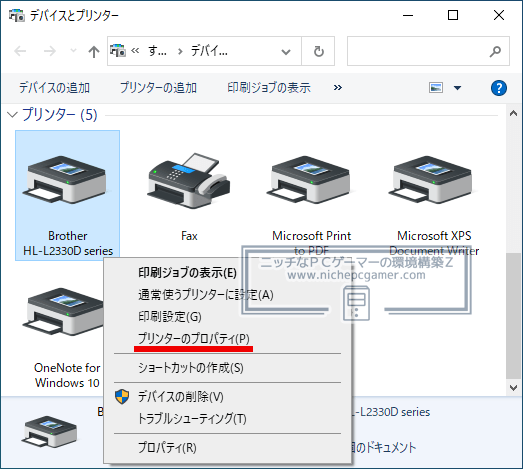The image size is (523, 469).
Task: Choose ショートカットの作成(S) in context menu
Action: click(191, 368)
